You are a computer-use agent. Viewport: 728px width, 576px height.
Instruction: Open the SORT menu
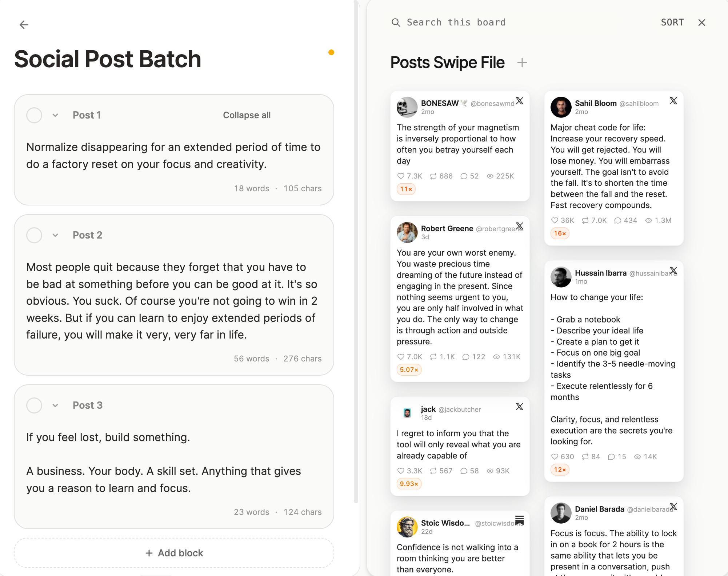click(672, 23)
